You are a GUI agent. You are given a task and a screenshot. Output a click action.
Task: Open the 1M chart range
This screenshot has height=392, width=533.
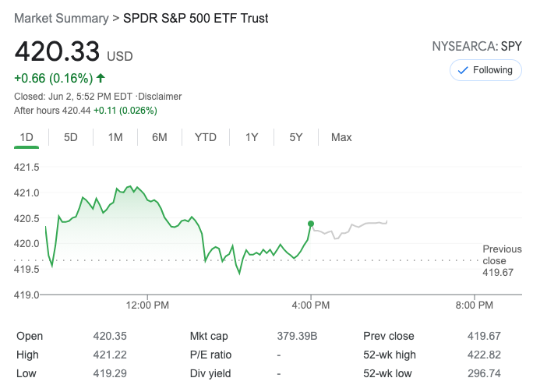115,137
